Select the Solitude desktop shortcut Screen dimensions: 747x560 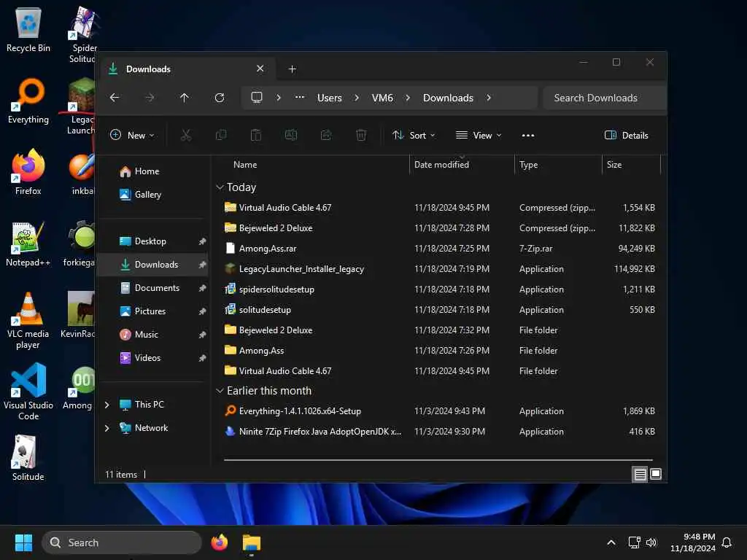pyautogui.click(x=28, y=458)
